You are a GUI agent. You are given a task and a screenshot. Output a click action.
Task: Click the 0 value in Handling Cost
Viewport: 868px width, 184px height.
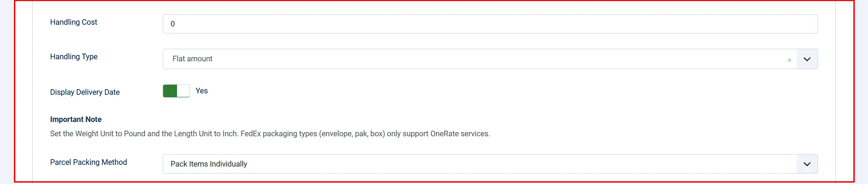pos(172,24)
